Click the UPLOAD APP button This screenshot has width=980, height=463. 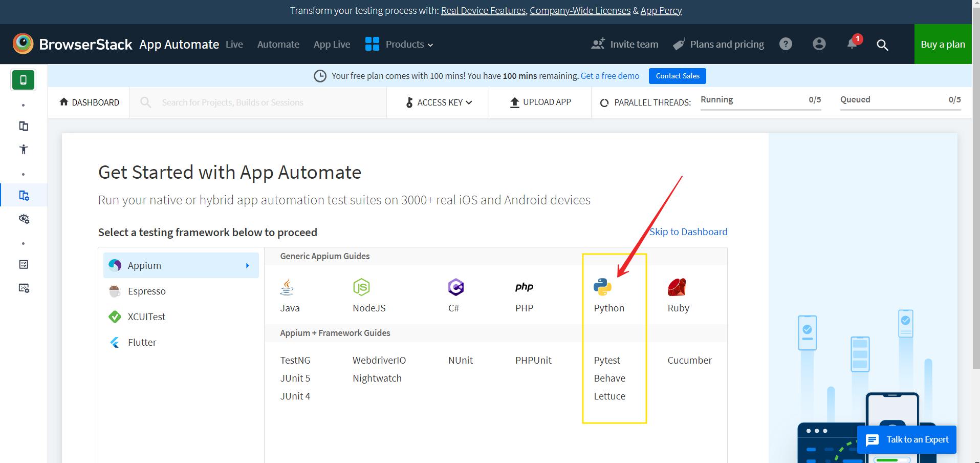click(x=540, y=102)
